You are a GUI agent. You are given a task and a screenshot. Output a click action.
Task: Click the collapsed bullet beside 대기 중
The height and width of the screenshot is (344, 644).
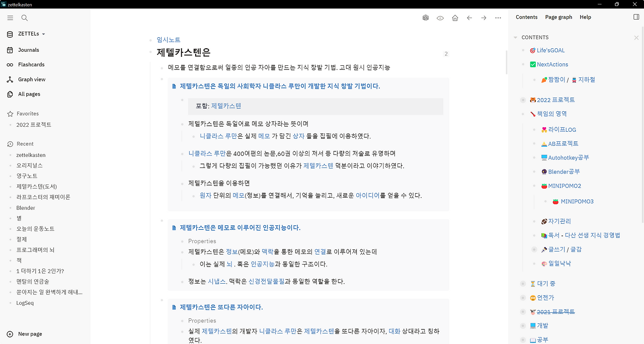pyautogui.click(x=523, y=284)
